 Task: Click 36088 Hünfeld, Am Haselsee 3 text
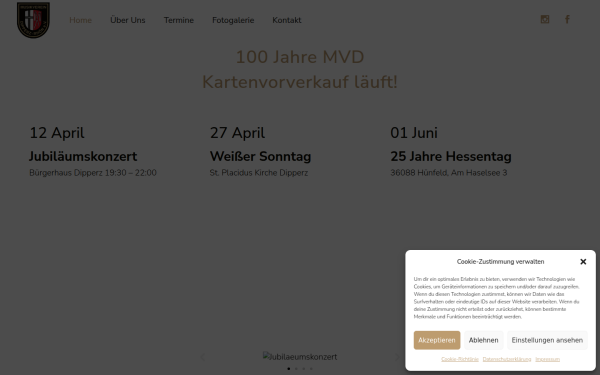pyautogui.click(x=448, y=173)
